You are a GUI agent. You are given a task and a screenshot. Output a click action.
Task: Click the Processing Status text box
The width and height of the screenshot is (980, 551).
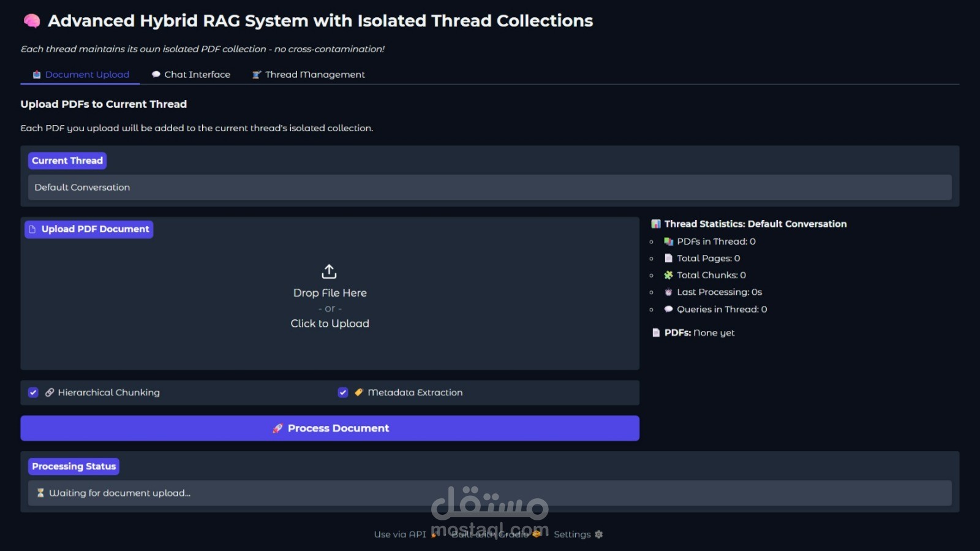(489, 493)
